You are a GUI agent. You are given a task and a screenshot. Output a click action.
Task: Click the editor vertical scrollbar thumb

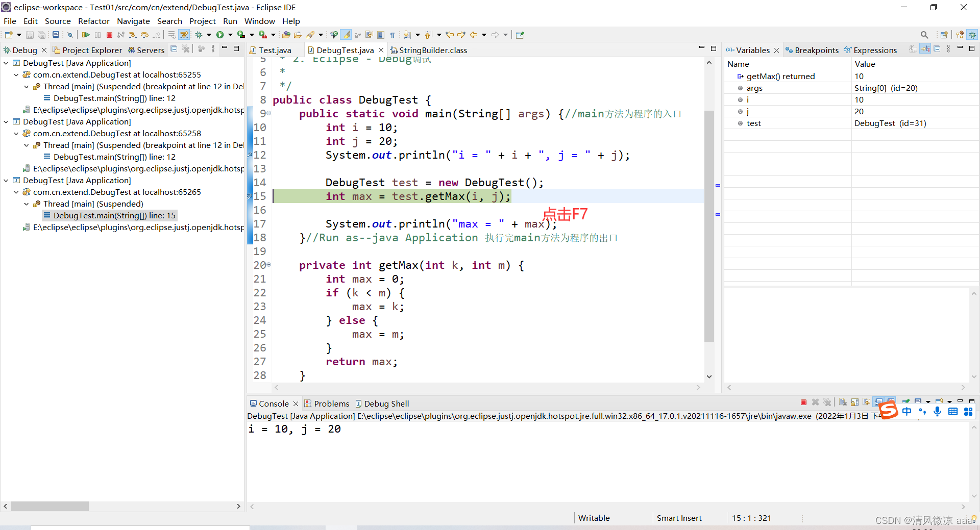click(709, 226)
